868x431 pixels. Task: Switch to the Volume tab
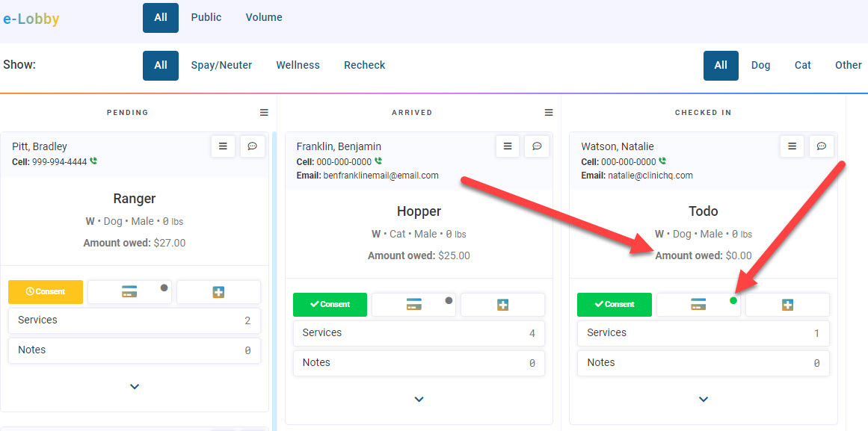264,17
